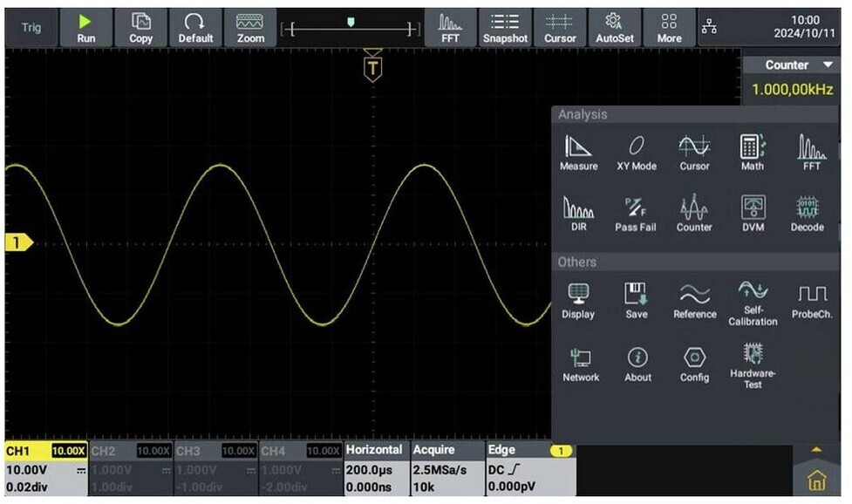The height and width of the screenshot is (504, 852).
Task: Click the horizontal position bar marker
Action: (x=351, y=24)
